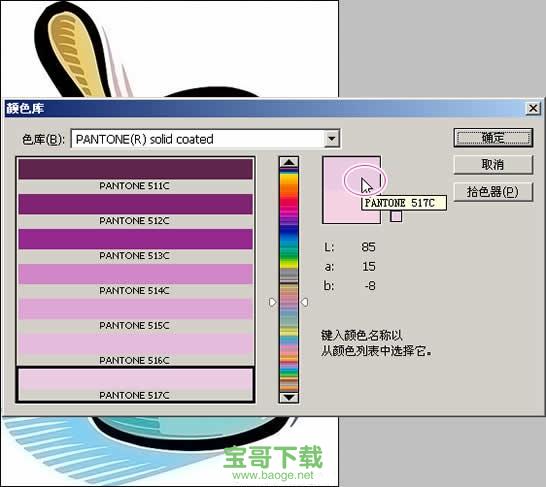Click the L value 85

click(368, 247)
